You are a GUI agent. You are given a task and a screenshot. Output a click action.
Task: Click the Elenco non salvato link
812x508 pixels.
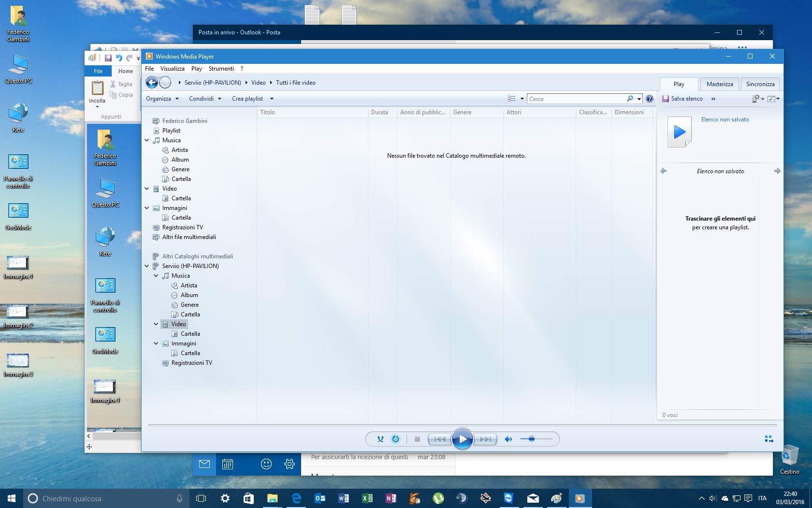pyautogui.click(x=725, y=120)
